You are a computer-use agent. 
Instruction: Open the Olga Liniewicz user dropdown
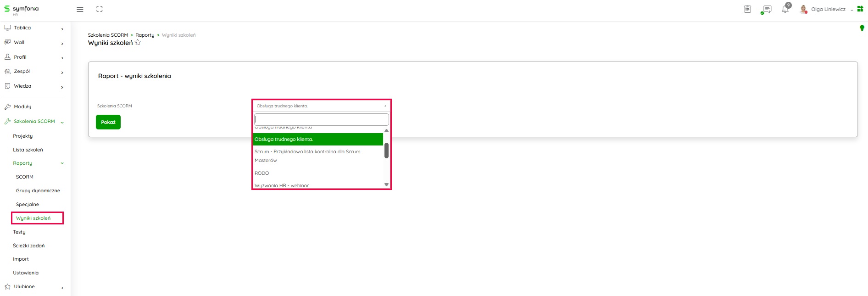coord(828,9)
